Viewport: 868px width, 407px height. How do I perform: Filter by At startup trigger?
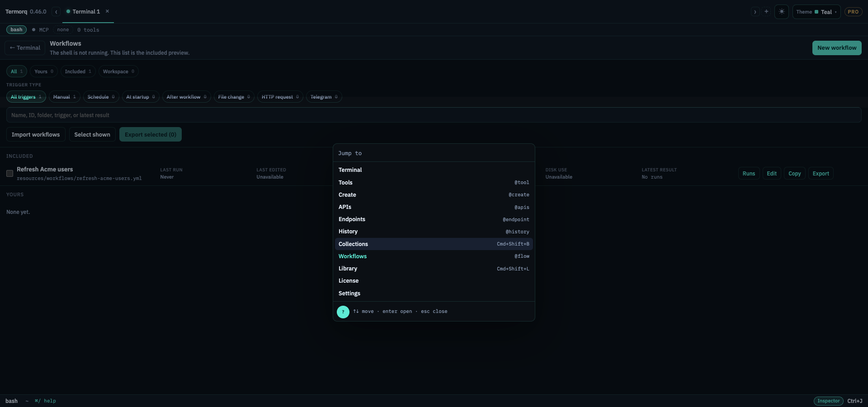141,97
